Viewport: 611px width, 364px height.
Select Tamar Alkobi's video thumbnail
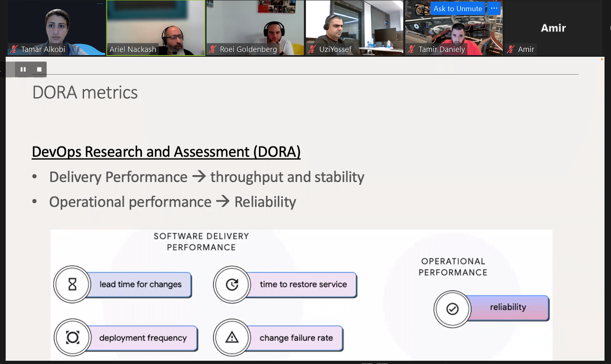56,28
